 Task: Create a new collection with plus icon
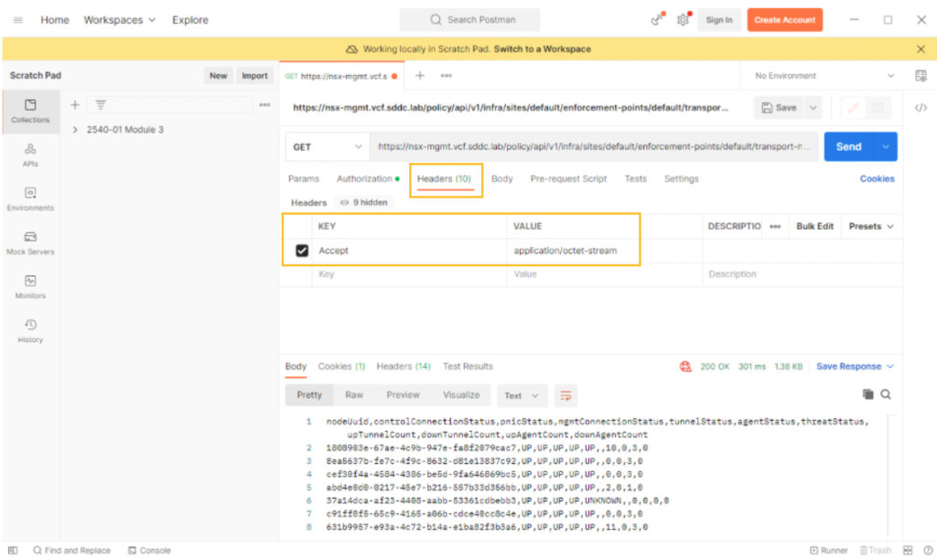(x=75, y=105)
